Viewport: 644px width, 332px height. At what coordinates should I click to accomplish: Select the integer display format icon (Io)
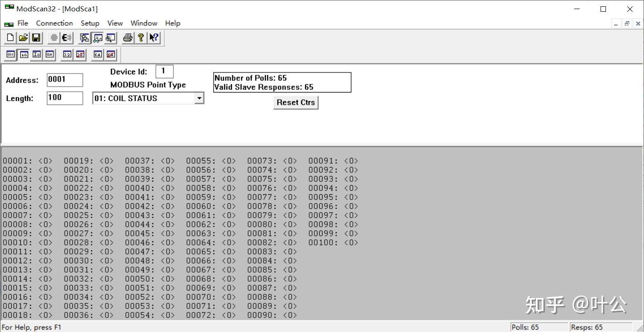[x=37, y=54]
